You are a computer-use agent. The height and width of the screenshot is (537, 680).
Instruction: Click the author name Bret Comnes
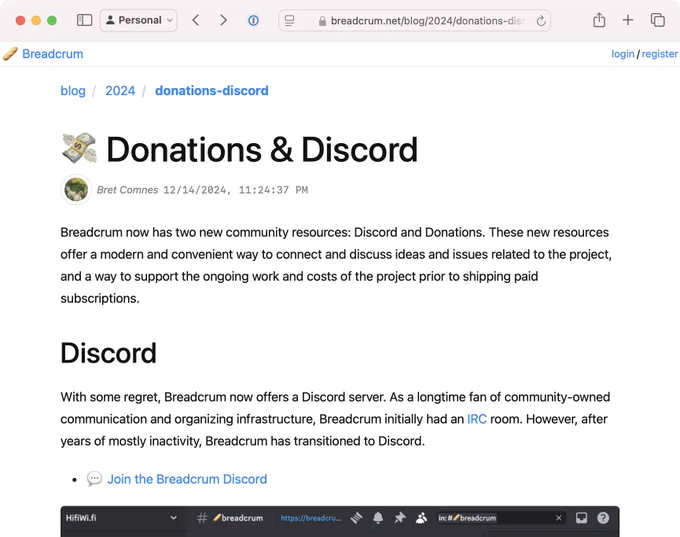(127, 190)
